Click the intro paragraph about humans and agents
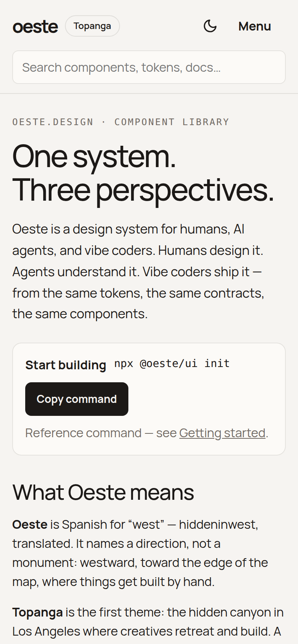Viewport: 298px width, 644px height. click(x=138, y=271)
